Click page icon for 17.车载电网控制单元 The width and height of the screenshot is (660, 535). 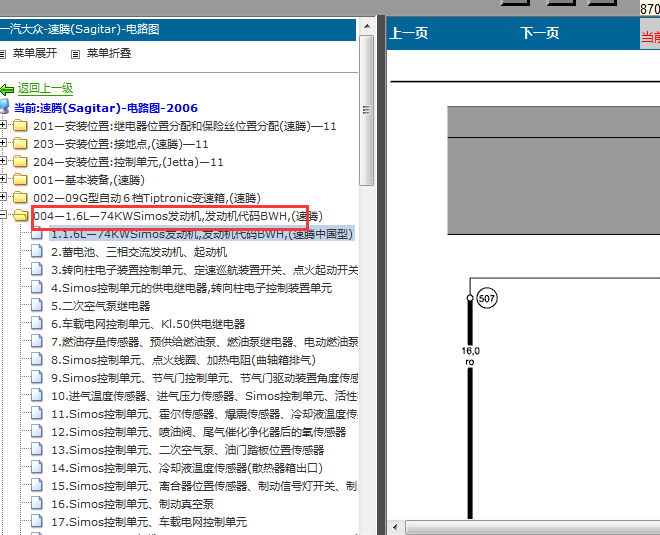37,522
